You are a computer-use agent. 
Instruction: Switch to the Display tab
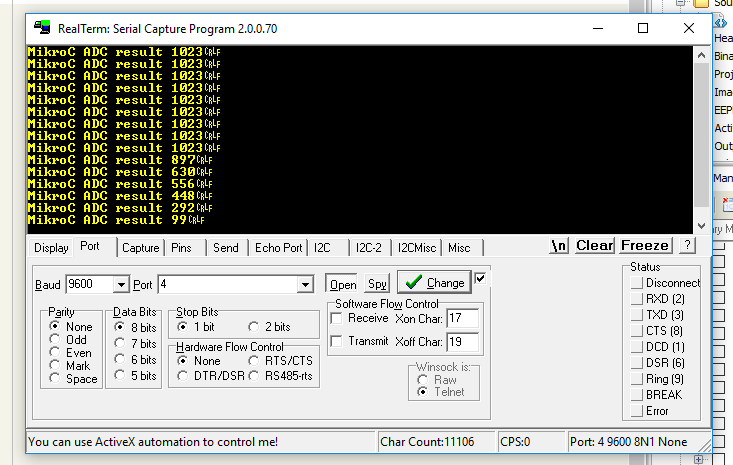click(x=51, y=248)
